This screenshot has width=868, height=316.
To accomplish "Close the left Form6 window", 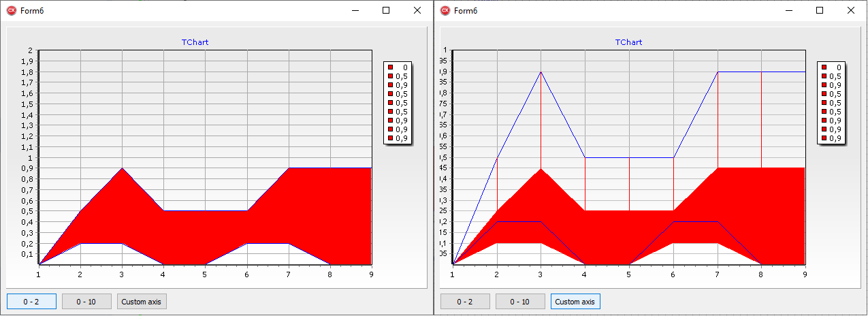I will coord(417,10).
